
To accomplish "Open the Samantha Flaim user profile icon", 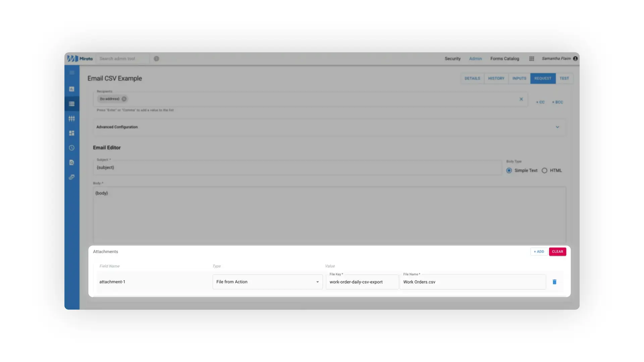I will click(x=575, y=58).
